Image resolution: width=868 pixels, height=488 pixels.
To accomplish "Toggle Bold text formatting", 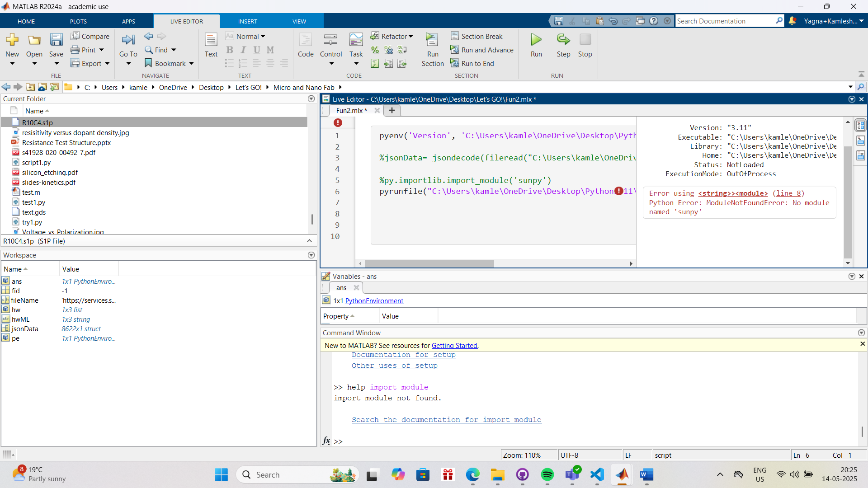I will click(230, 50).
